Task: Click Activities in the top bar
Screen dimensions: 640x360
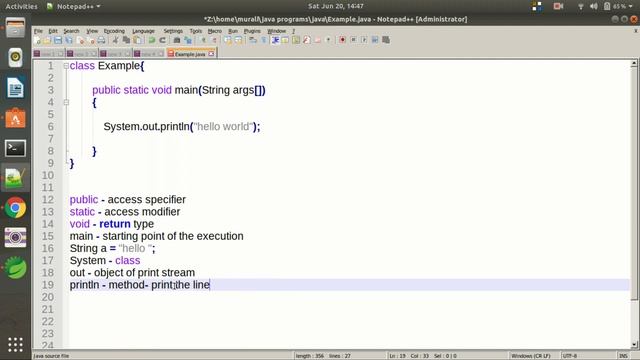Action: coord(21,6)
